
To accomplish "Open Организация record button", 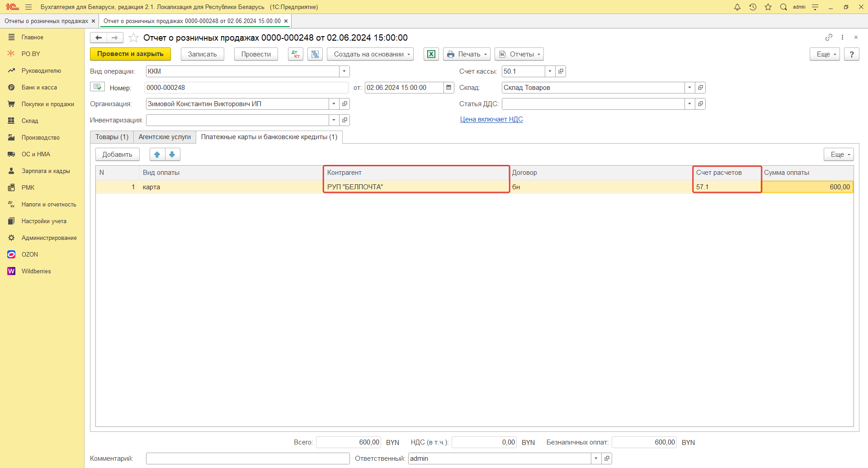I will tap(344, 104).
